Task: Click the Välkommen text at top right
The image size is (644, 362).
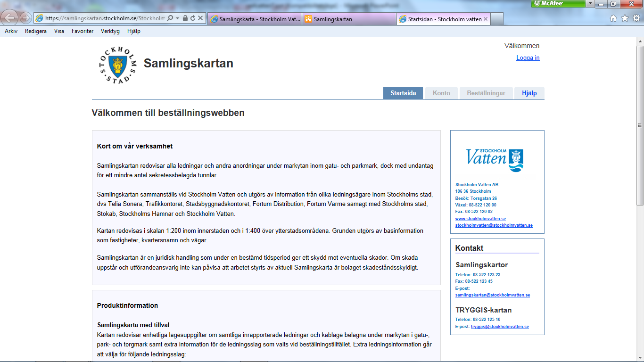Action: pyautogui.click(x=522, y=46)
